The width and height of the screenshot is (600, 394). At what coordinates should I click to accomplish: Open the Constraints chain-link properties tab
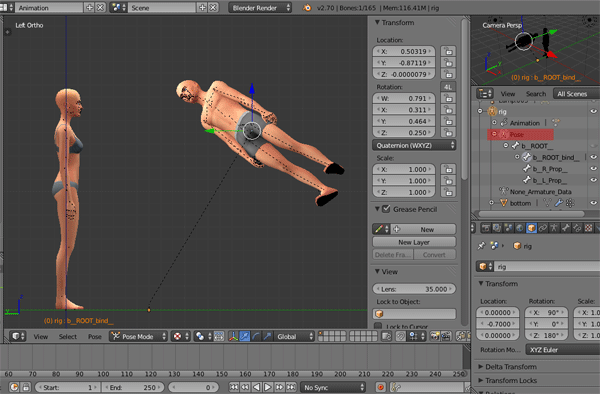coord(543,228)
